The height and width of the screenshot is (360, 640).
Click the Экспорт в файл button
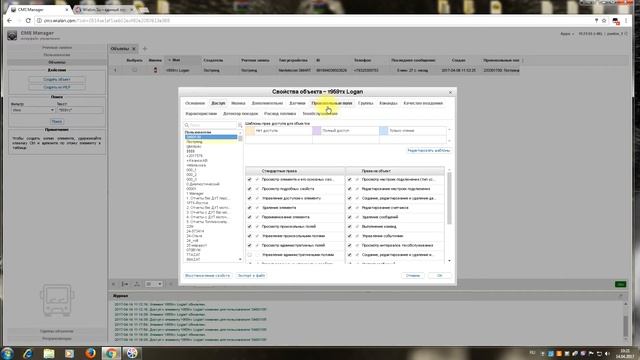point(251,276)
